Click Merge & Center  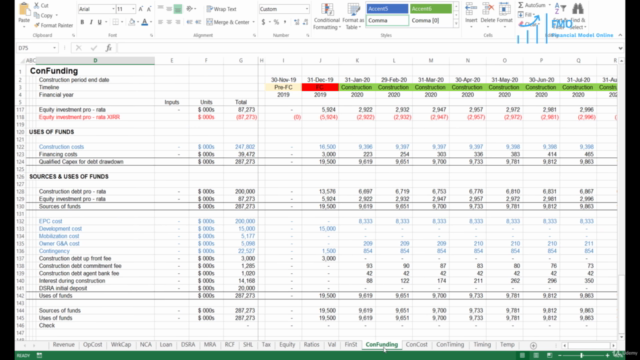228,22
